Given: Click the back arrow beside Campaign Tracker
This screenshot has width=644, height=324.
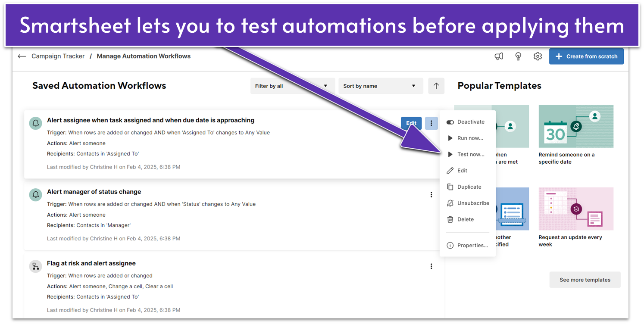Looking at the screenshot, I should (22, 56).
